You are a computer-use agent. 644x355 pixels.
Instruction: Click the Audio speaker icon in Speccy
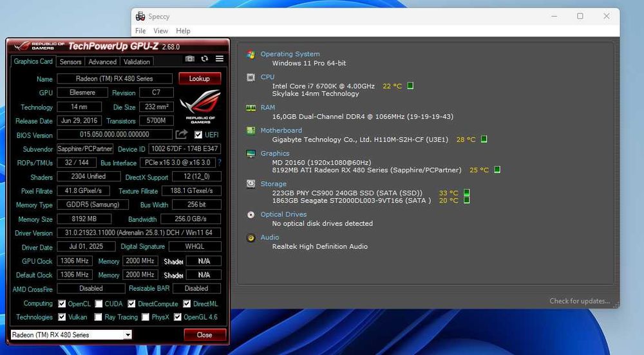coord(251,238)
